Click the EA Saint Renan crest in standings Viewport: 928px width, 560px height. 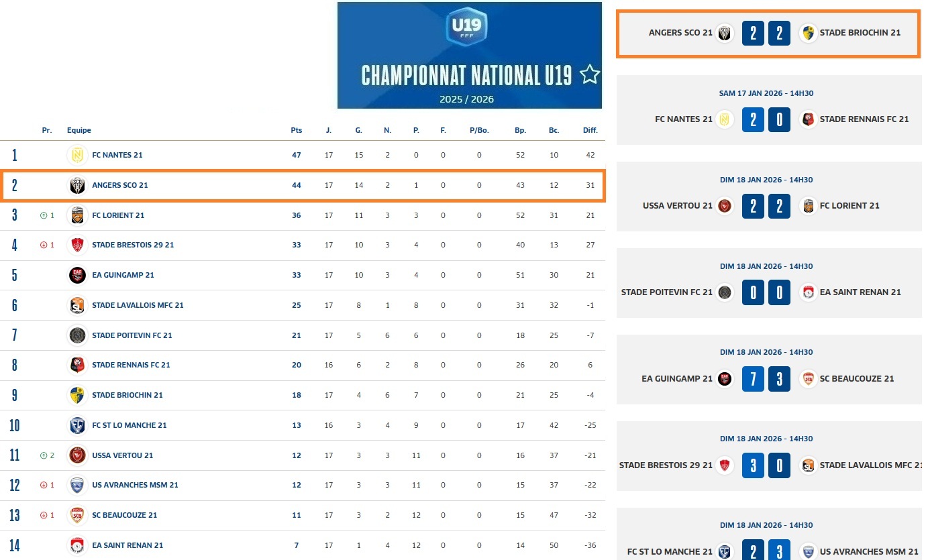(x=78, y=545)
